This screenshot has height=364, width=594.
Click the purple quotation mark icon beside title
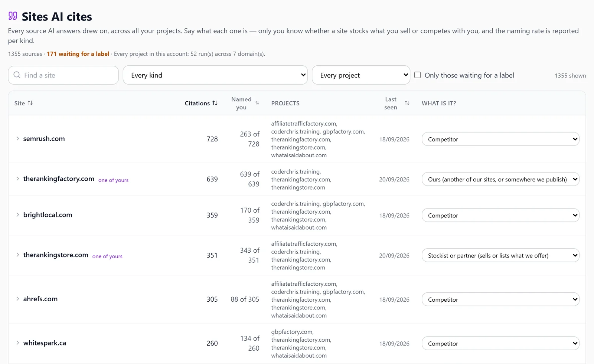pyautogui.click(x=13, y=16)
